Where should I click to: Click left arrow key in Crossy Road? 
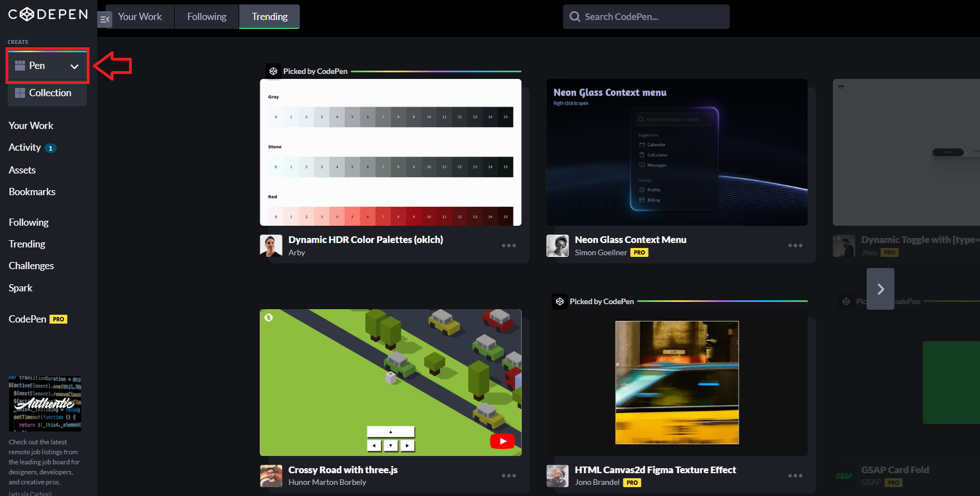click(x=374, y=445)
